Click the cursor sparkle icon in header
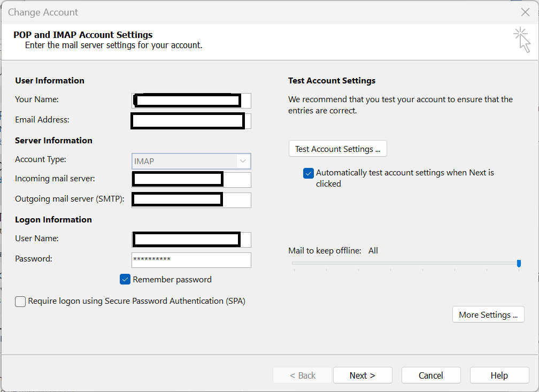This screenshot has width=539, height=392. pyautogui.click(x=521, y=40)
